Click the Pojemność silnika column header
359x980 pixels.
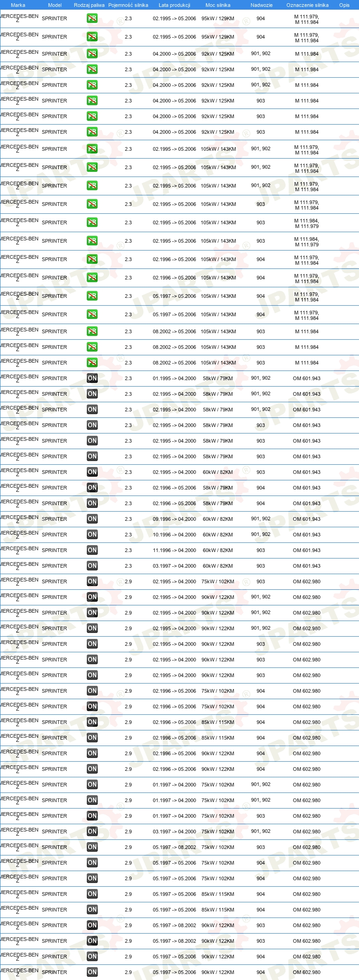(x=128, y=5)
